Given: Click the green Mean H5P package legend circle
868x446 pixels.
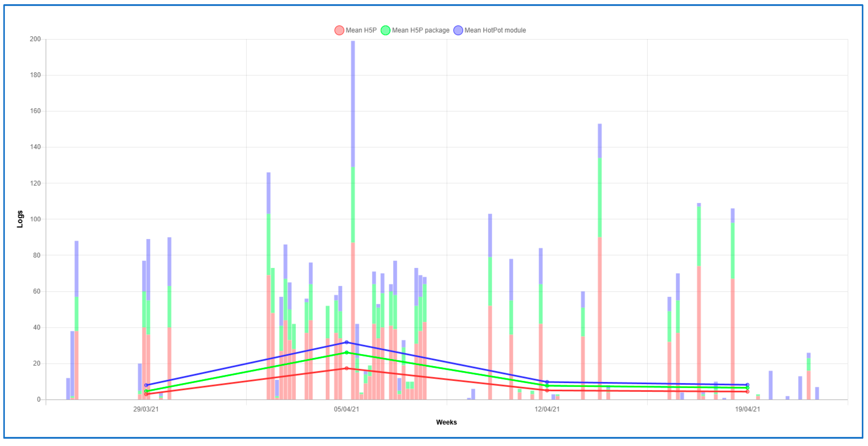Looking at the screenshot, I should pos(385,30).
